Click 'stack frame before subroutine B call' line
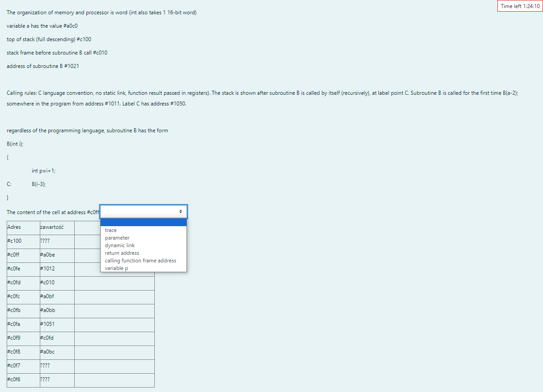The height and width of the screenshot is (392, 543). (57, 53)
